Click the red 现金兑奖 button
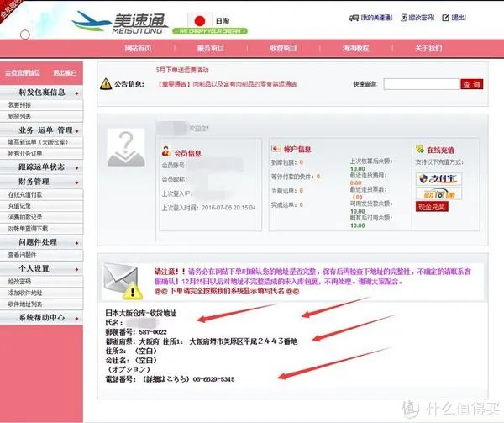504x423 pixels. pyautogui.click(x=432, y=207)
